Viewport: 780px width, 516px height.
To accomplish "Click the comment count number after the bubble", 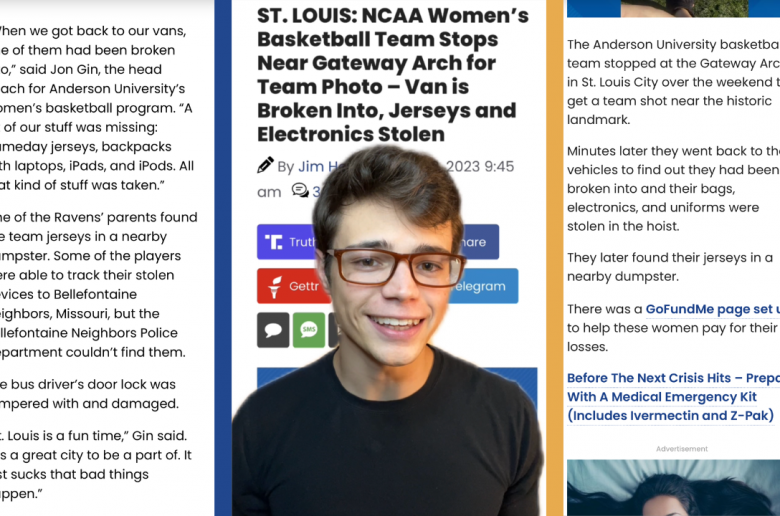I will point(317,191).
